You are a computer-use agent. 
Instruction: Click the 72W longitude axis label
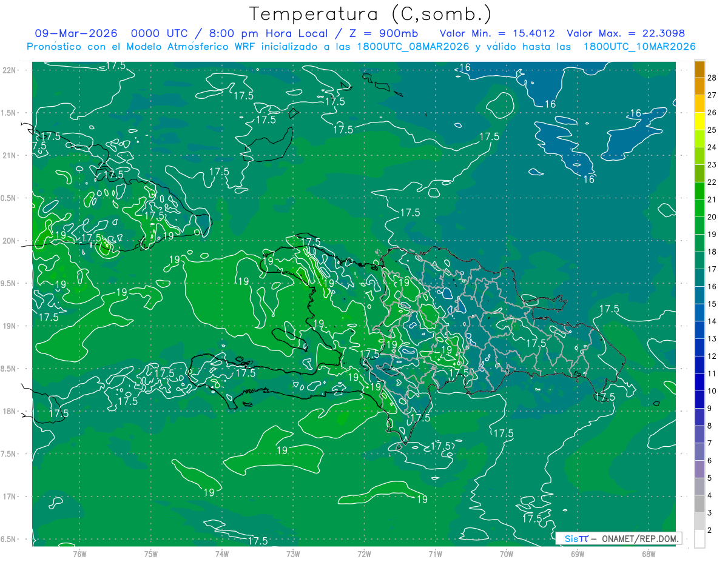pyautogui.click(x=364, y=554)
